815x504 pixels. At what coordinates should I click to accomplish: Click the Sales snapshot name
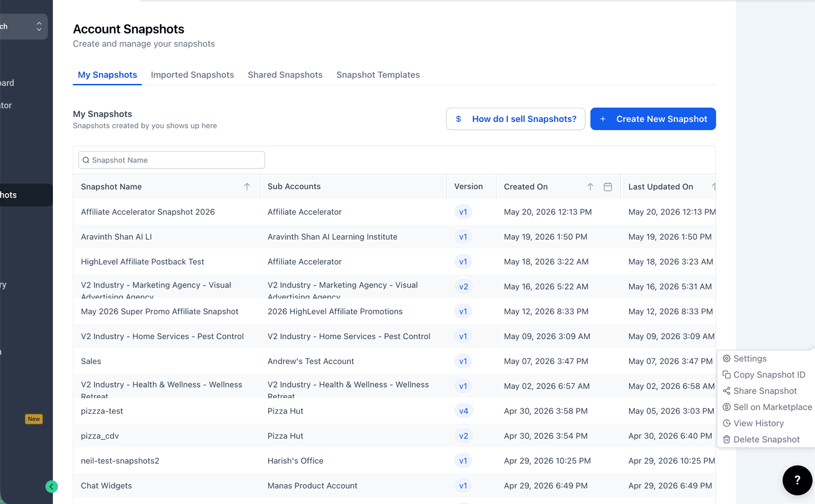pos(91,361)
